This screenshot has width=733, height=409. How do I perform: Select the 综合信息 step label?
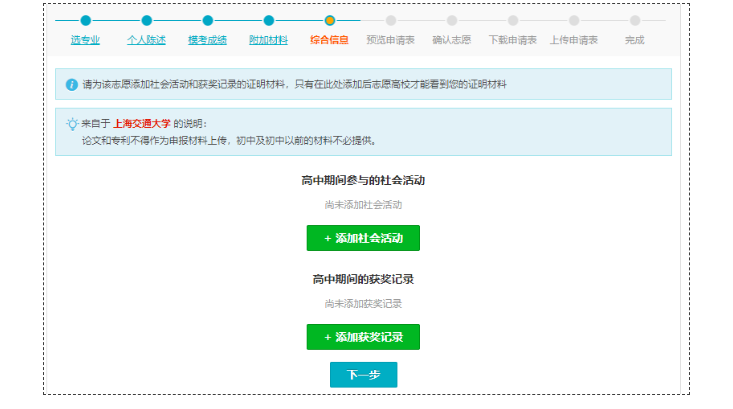[x=329, y=40]
